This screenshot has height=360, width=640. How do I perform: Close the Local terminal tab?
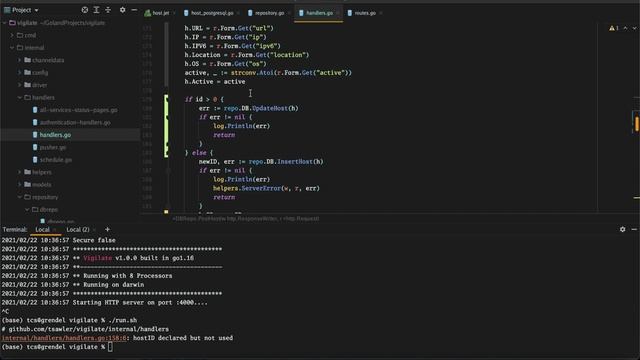(55, 230)
